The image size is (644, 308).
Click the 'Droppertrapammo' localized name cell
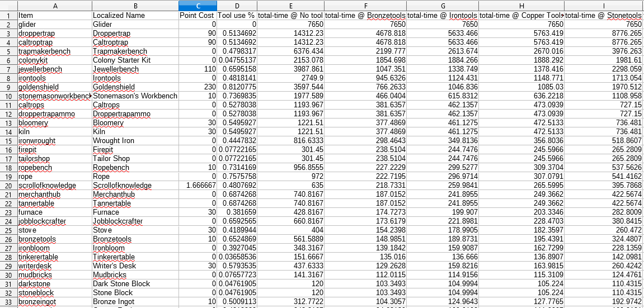pyautogui.click(x=135, y=113)
